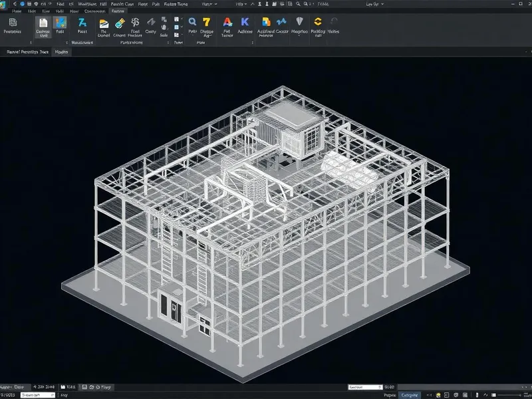
Task: Click the blue waveform ribbon icon
Action: click(x=281, y=22)
